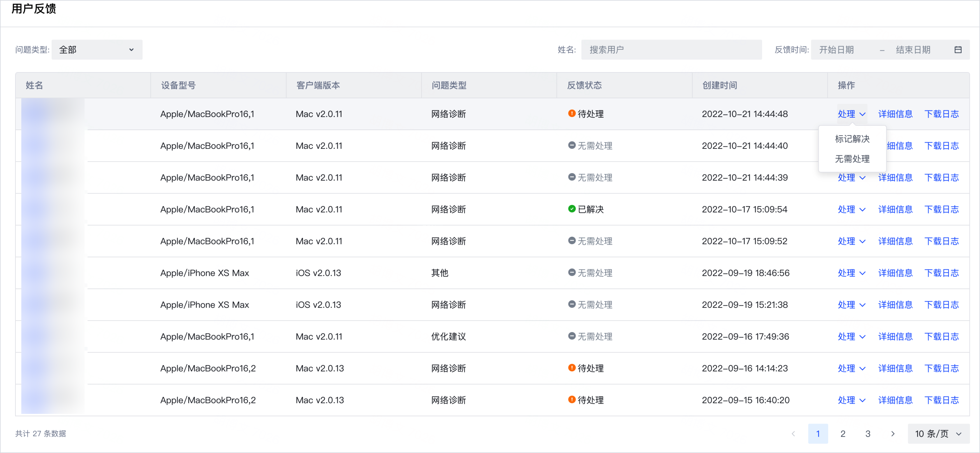This screenshot has height=453, width=980.
Task: Open 详细信息 for 2022-09-19 18:46:56 row
Action: [x=895, y=273]
